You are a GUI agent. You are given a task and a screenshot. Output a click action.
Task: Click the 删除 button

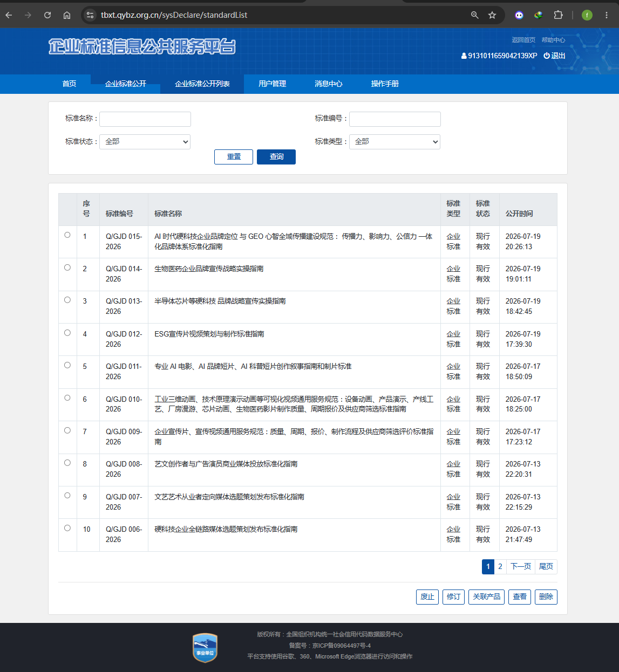coord(546,597)
